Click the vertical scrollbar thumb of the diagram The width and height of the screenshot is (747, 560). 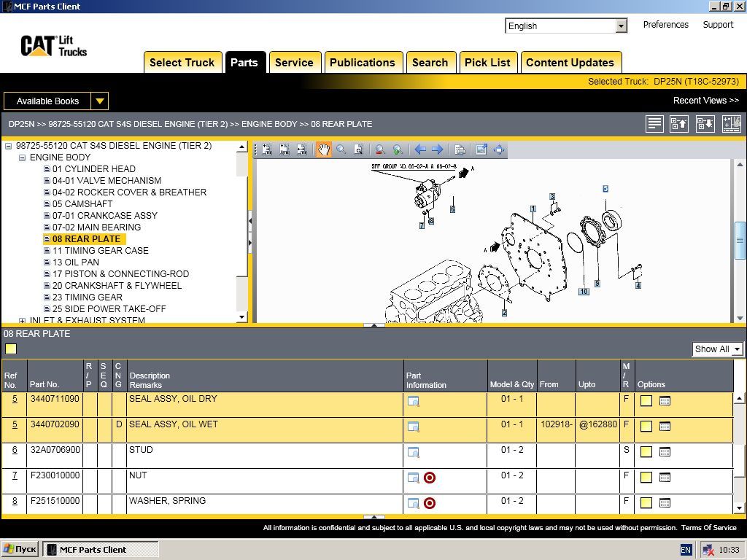pos(740,241)
